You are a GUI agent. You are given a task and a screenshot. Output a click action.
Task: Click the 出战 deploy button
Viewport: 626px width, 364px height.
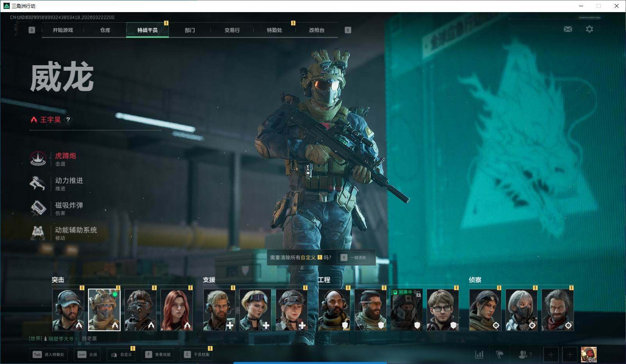[x=87, y=355]
